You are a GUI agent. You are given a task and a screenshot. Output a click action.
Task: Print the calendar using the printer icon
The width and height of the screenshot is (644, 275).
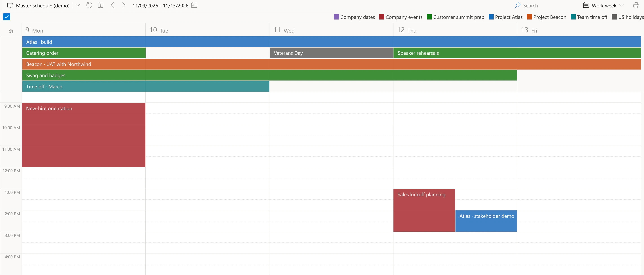[636, 5]
